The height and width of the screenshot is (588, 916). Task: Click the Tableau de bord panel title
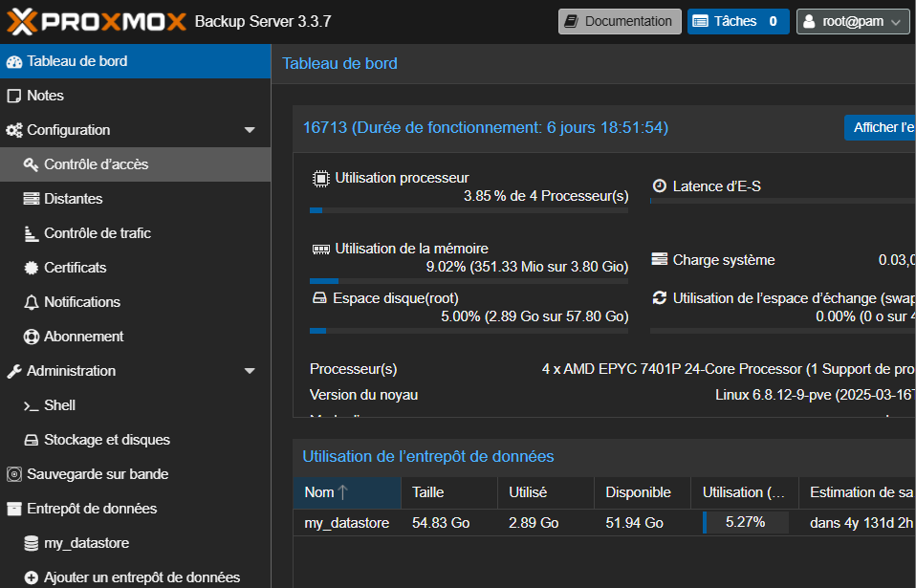coord(340,64)
